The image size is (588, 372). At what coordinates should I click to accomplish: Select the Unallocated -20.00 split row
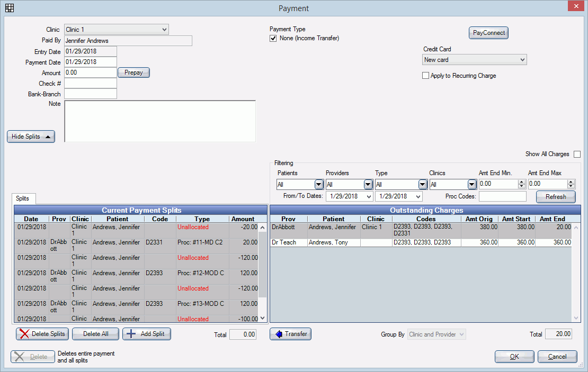pos(137,230)
